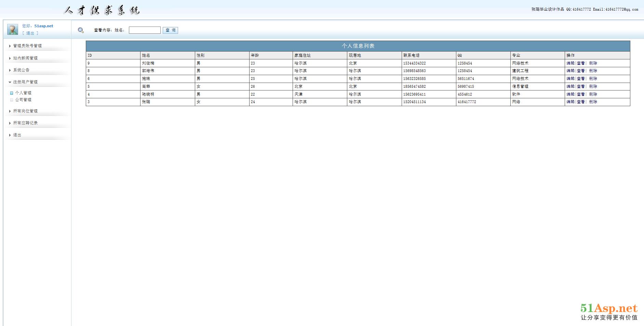The image size is (644, 326).
Task: Open 编辑 for 高菲's row
Action: point(570,86)
